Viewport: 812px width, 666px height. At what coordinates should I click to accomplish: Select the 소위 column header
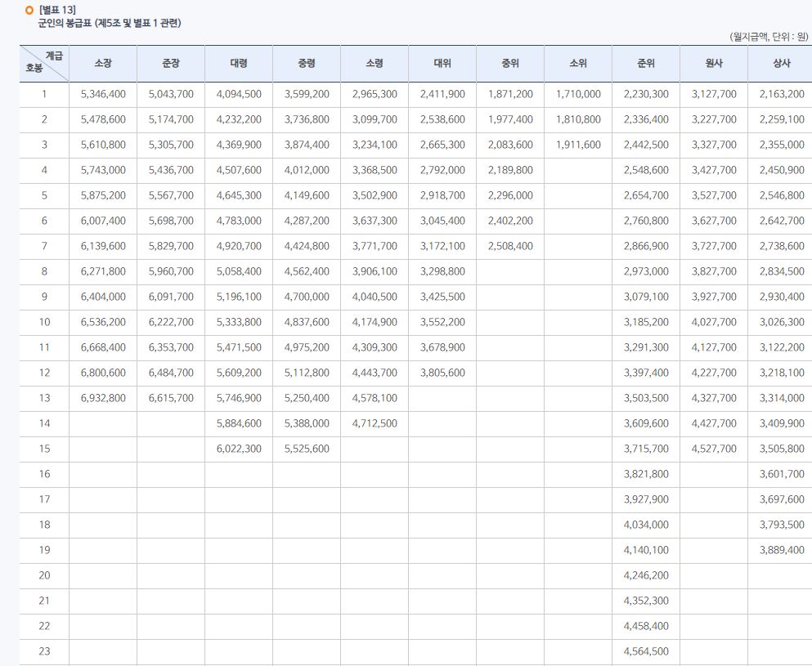point(578,63)
